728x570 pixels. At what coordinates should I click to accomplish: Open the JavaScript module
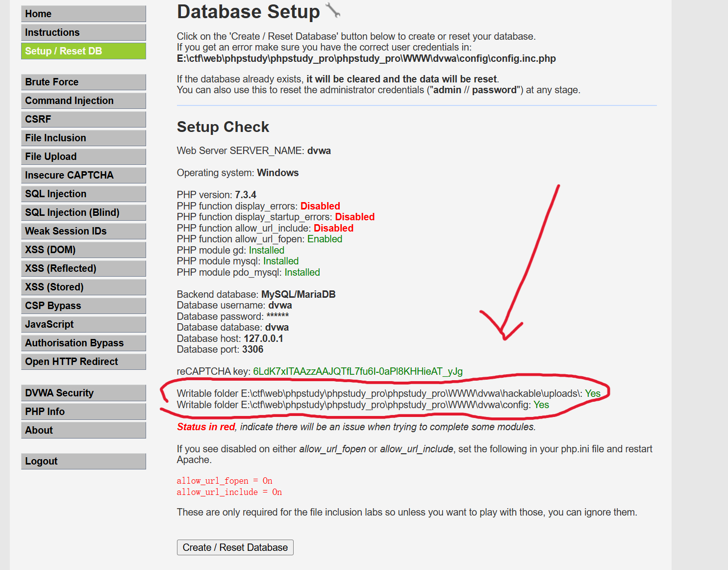tap(83, 324)
